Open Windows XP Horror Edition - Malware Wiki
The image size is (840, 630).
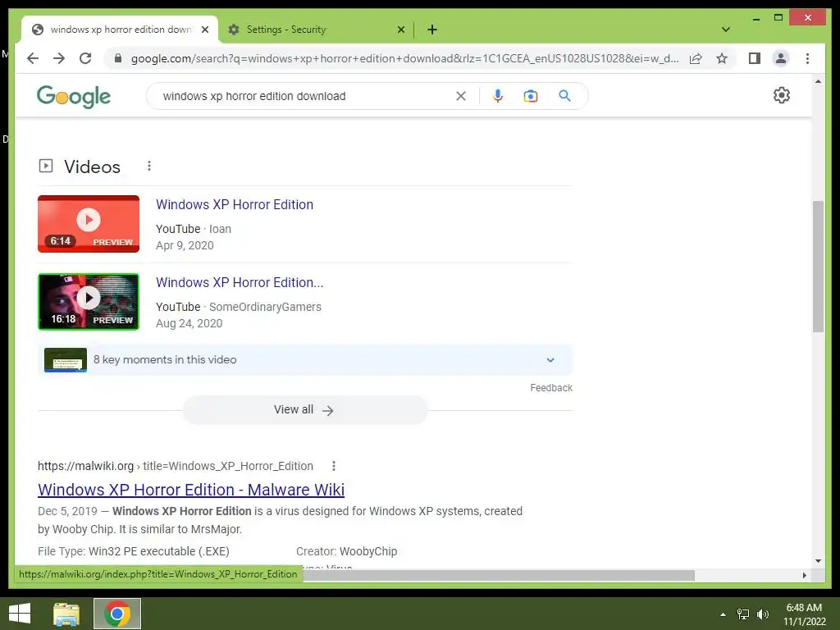[x=191, y=490]
